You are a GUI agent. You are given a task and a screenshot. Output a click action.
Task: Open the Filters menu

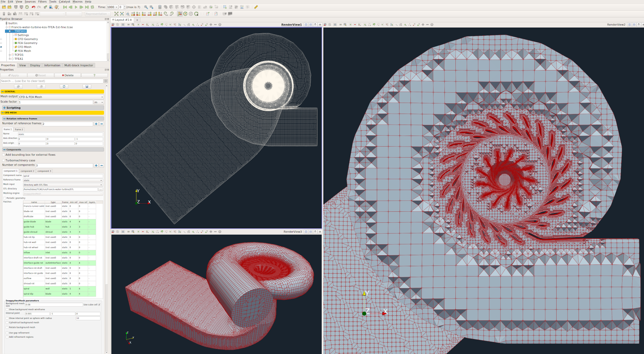tap(42, 2)
